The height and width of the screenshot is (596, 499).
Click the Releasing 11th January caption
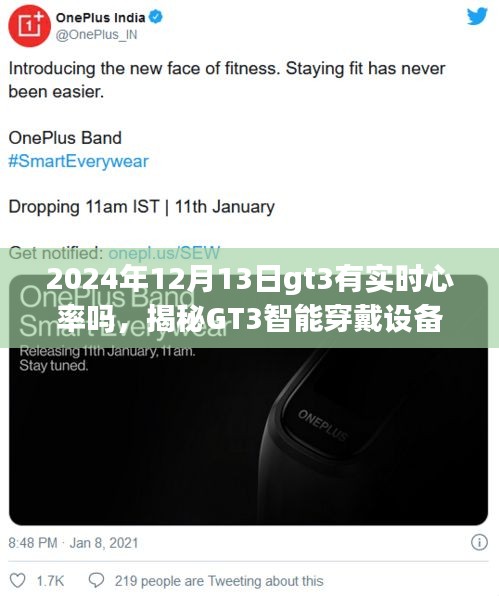[107, 358]
